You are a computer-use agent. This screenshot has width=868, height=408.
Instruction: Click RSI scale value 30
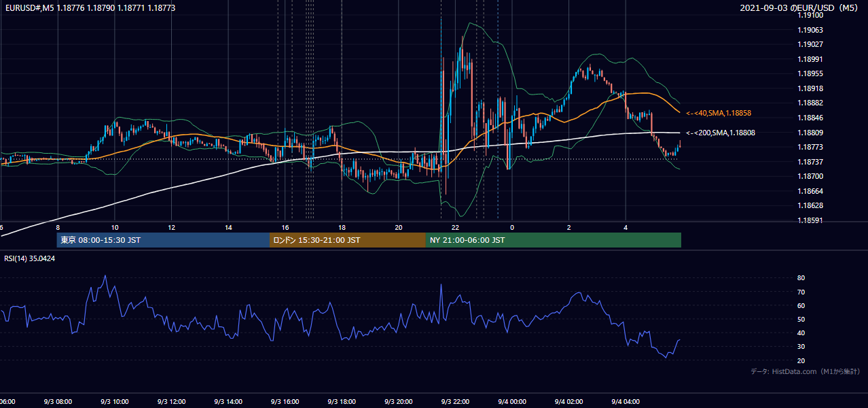801,347
